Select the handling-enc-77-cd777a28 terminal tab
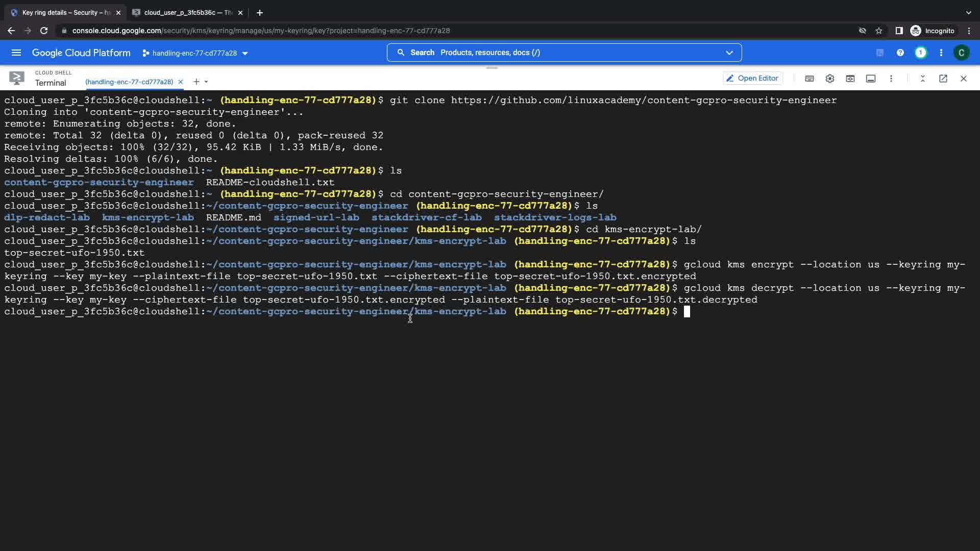980x551 pixels. coord(129,82)
